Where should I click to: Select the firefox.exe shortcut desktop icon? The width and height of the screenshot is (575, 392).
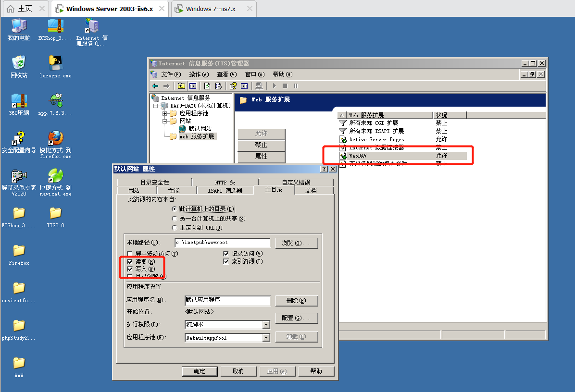click(56, 144)
